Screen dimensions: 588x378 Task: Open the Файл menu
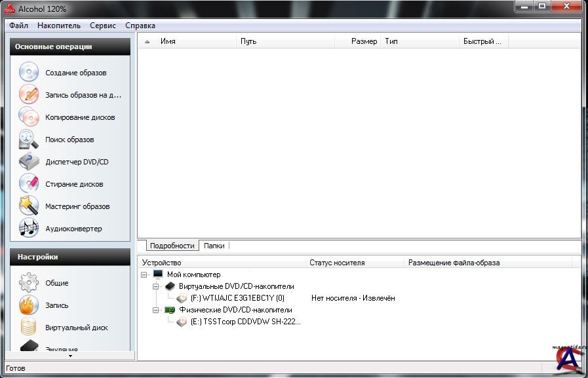tap(19, 26)
